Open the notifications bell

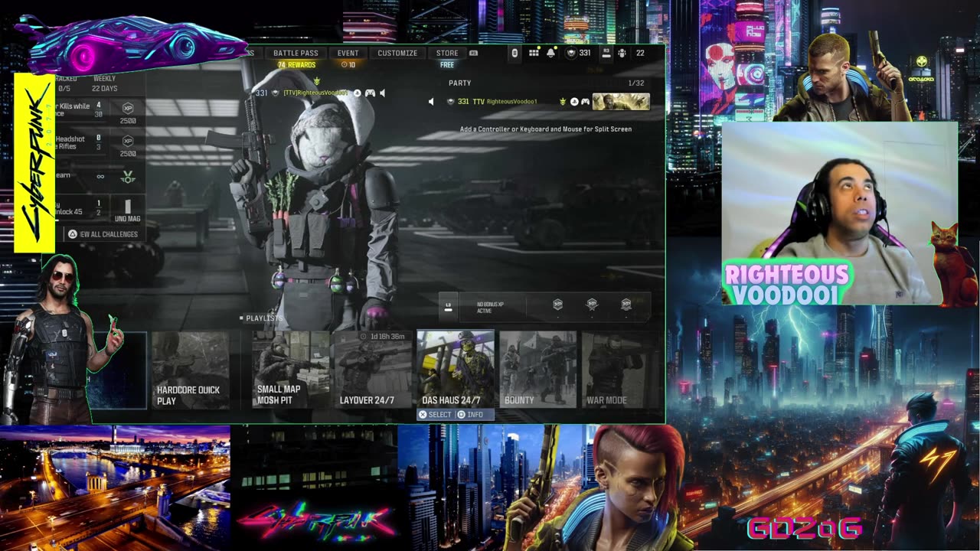point(550,53)
